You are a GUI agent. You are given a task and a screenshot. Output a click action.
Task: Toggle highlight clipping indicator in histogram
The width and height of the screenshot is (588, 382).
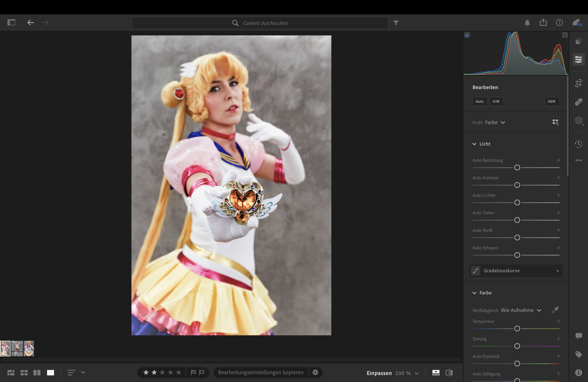pos(565,35)
